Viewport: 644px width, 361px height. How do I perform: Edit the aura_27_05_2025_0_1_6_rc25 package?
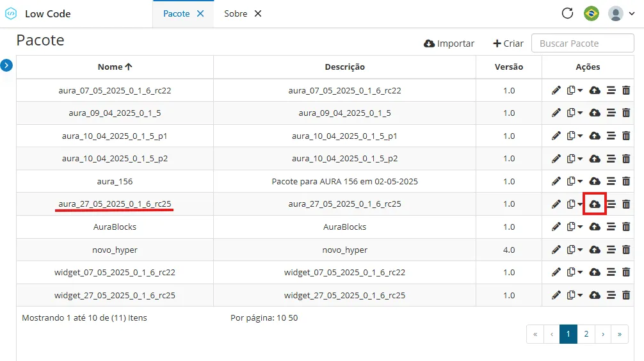coord(556,204)
